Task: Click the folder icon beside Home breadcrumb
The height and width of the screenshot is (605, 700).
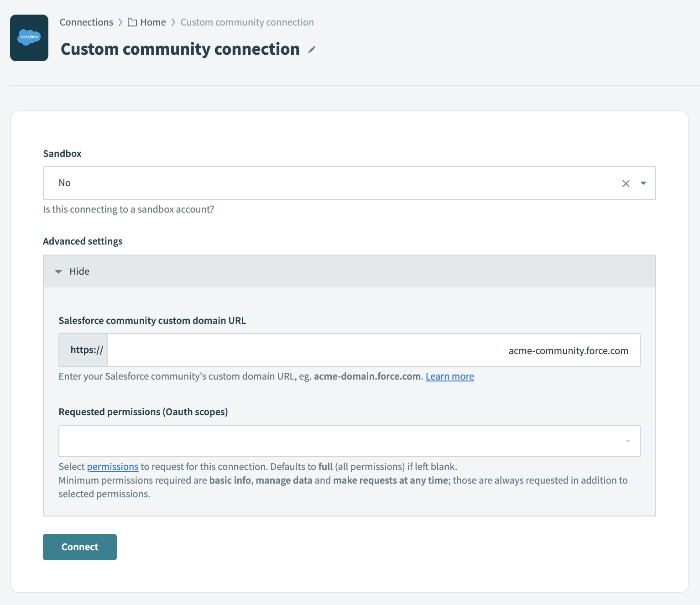Action: point(131,22)
